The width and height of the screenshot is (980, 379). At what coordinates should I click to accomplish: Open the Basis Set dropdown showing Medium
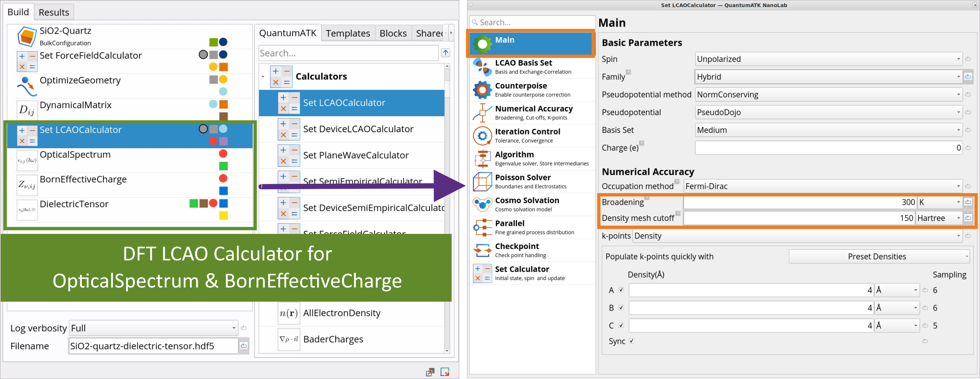pos(829,130)
